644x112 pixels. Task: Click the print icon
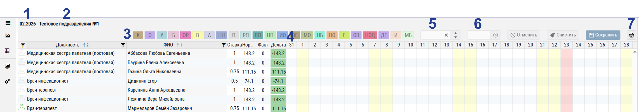pos(631,35)
